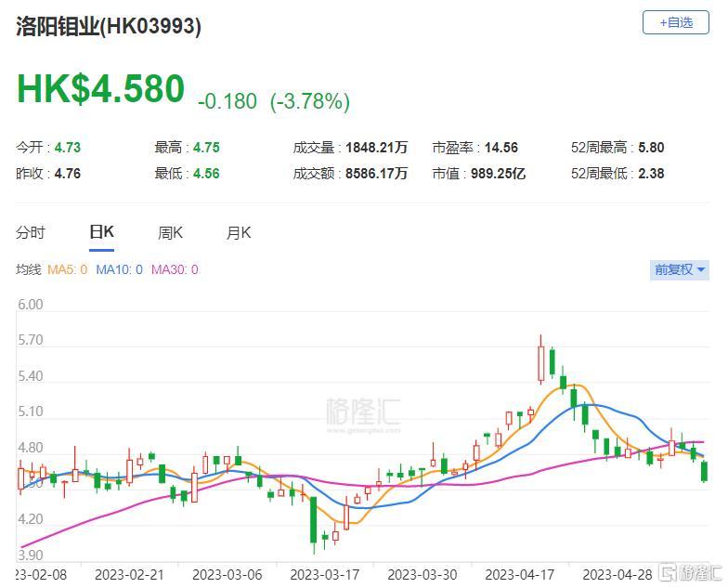Image resolution: width=728 pixels, height=588 pixels.
Task: Expand the 前复权 dropdown
Action: pyautogui.click(x=680, y=269)
